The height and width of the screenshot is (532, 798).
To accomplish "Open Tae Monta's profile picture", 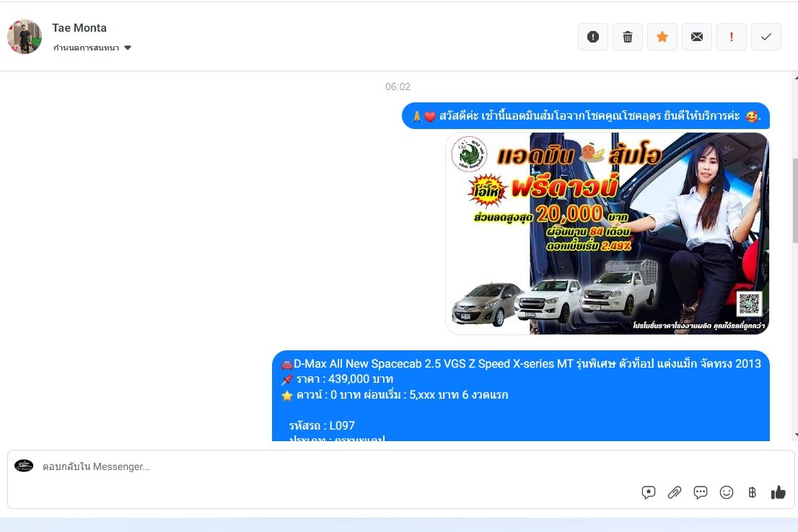I will (x=25, y=37).
